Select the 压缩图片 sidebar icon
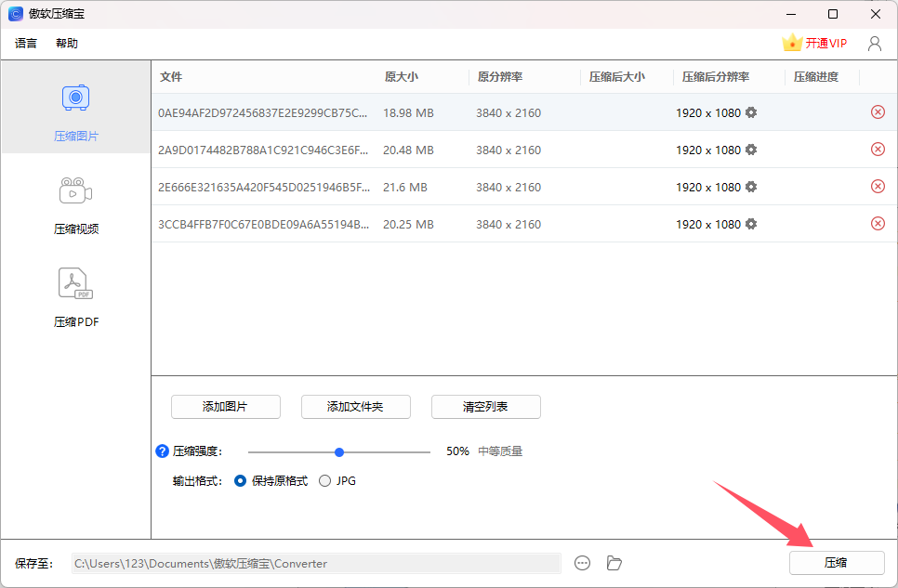The width and height of the screenshot is (898, 588). (x=75, y=111)
